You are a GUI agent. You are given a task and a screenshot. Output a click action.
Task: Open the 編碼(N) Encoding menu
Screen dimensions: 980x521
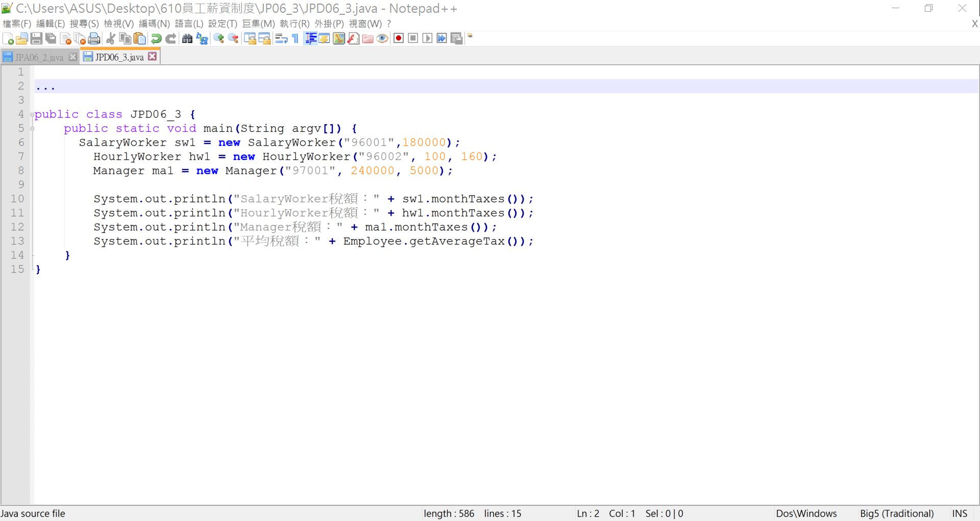[154, 24]
